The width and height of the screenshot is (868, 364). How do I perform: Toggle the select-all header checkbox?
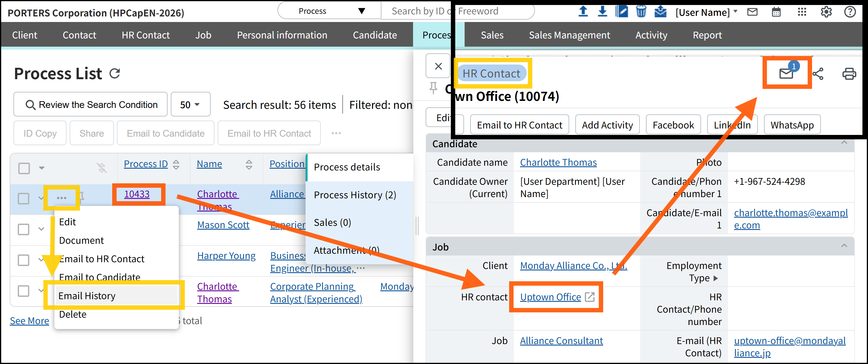(x=24, y=168)
